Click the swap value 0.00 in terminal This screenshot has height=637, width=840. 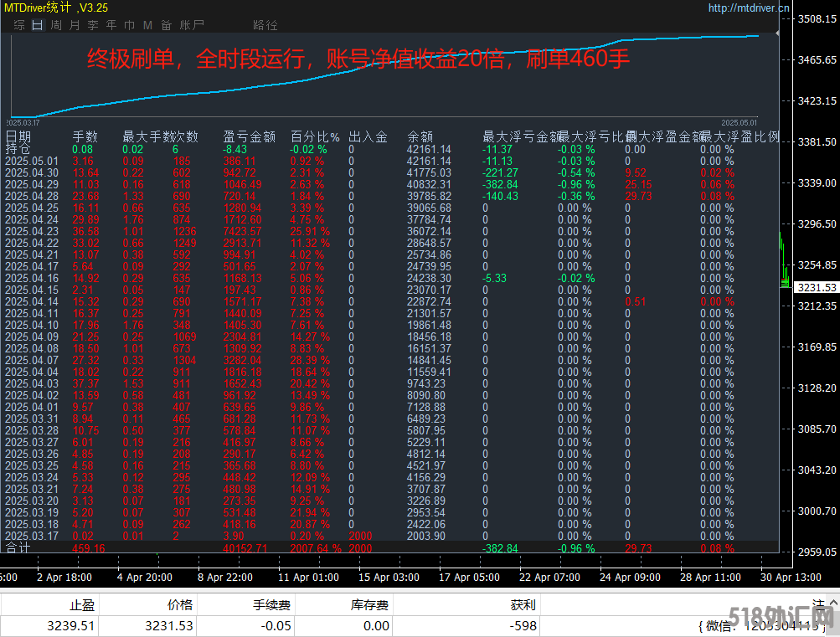[x=376, y=626]
